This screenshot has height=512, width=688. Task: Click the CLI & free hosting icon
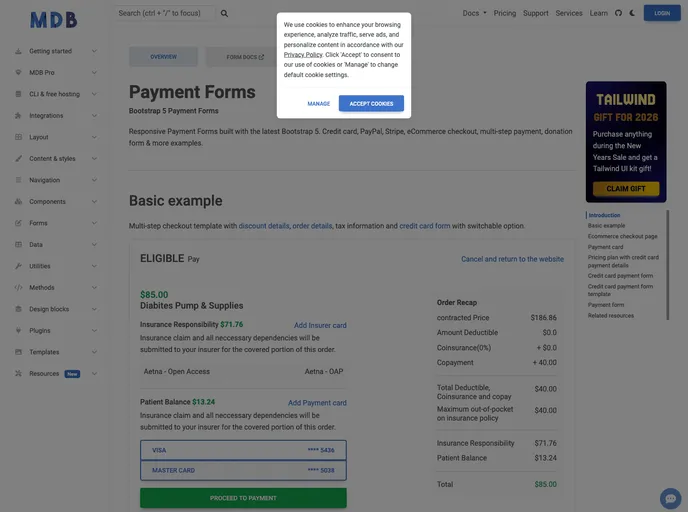18,94
